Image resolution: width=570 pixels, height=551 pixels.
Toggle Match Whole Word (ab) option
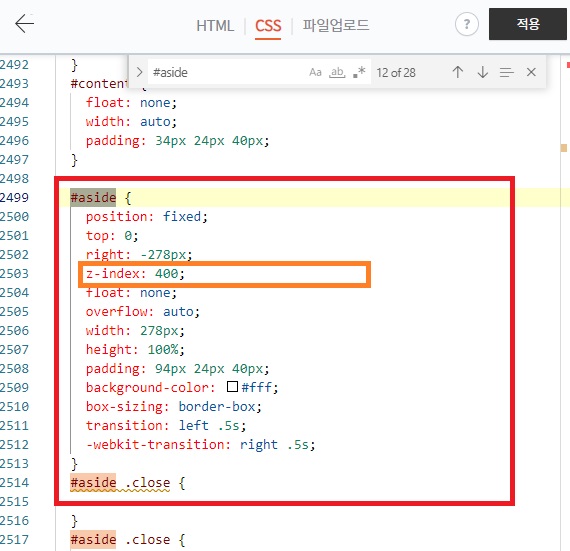(337, 72)
